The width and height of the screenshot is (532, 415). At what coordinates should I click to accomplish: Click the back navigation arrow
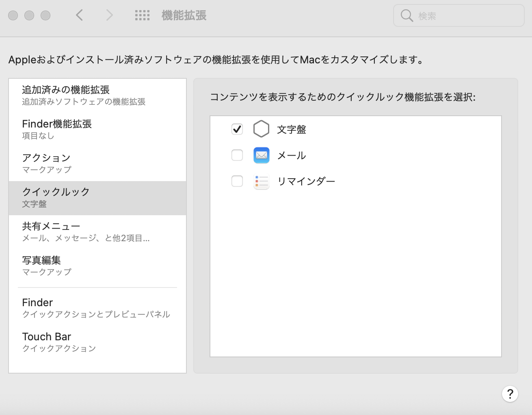pos(80,15)
